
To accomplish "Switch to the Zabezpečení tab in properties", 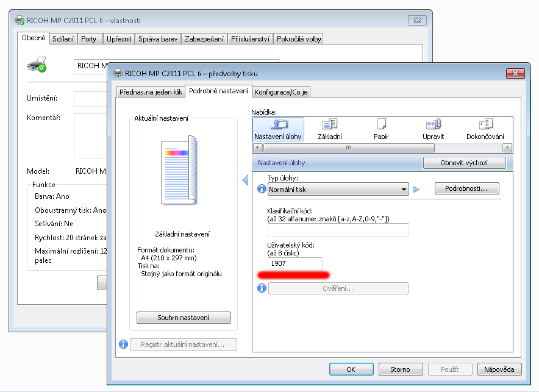I will pos(204,39).
